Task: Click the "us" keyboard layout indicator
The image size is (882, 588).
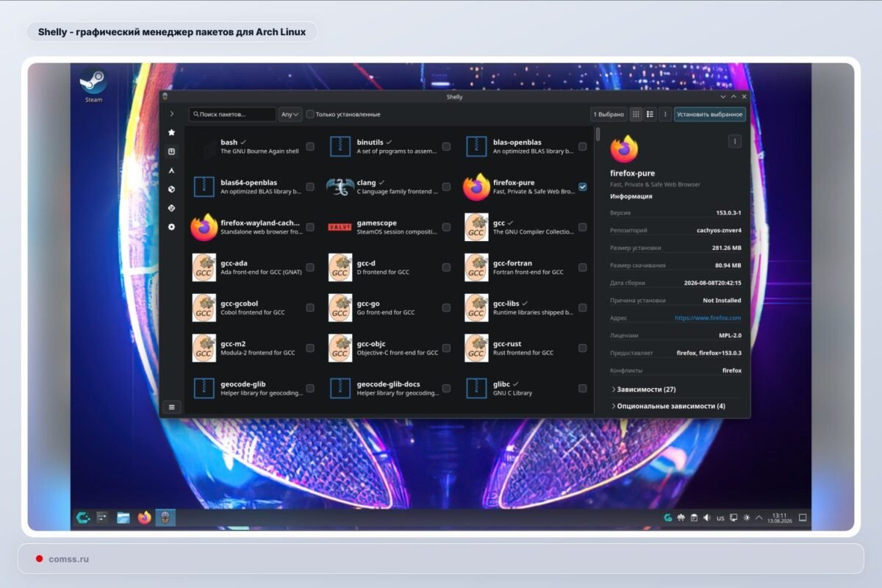Action: tap(720, 518)
